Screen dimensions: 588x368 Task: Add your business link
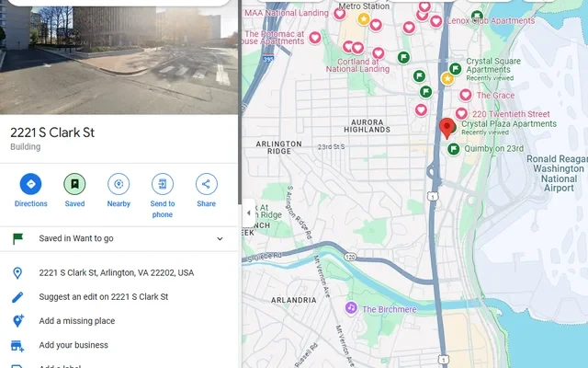coord(73,345)
